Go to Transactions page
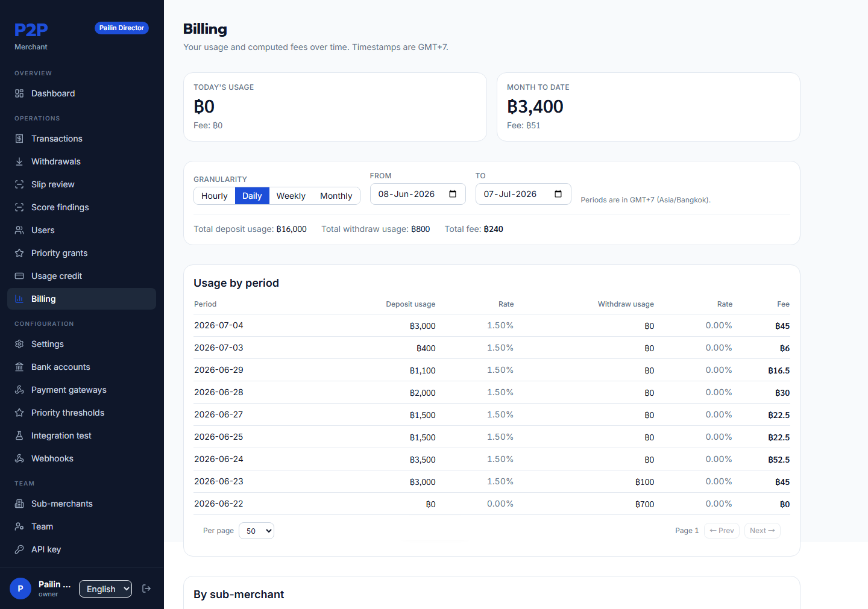 [x=82, y=139]
